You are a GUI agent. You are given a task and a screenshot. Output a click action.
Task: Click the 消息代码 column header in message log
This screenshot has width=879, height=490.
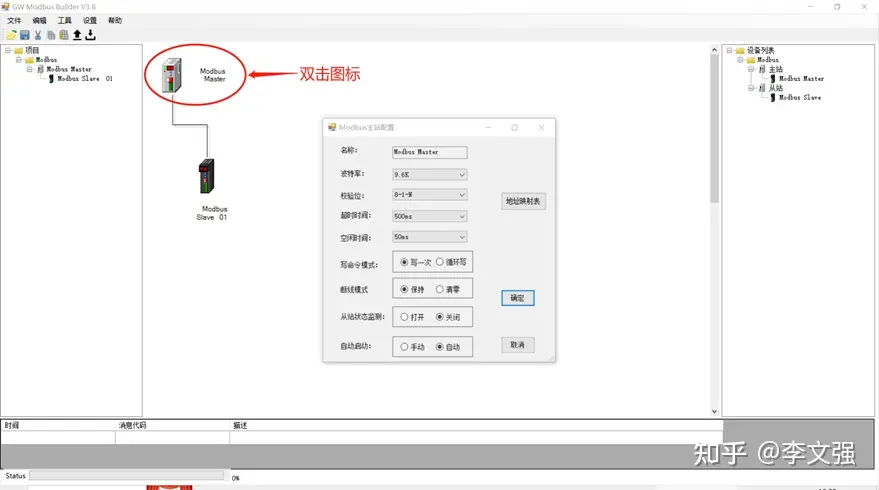pyautogui.click(x=173, y=426)
